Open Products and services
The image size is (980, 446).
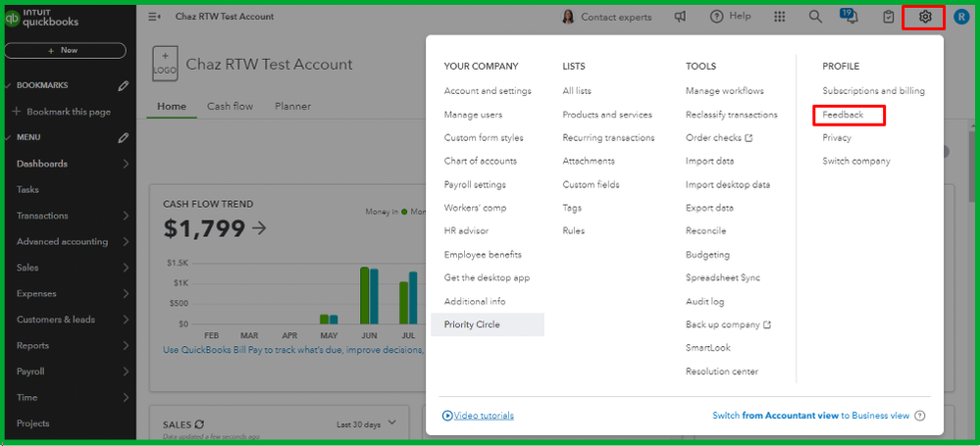point(607,115)
